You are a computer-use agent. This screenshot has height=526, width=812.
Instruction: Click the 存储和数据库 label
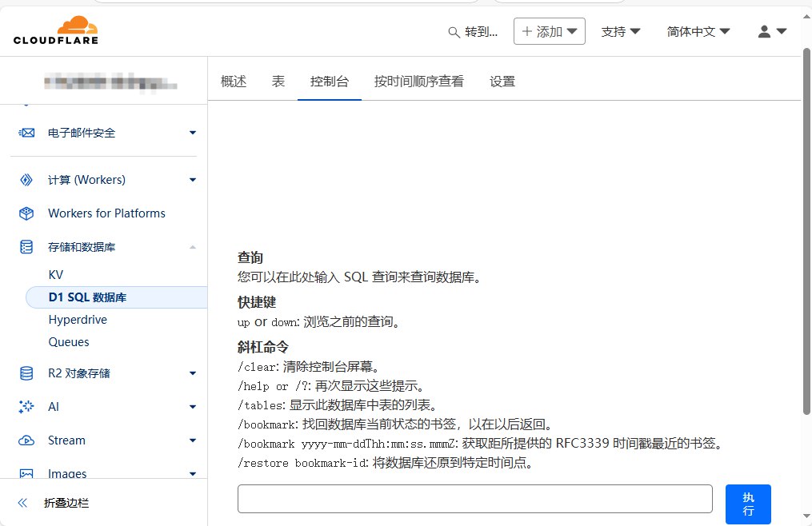(82, 247)
